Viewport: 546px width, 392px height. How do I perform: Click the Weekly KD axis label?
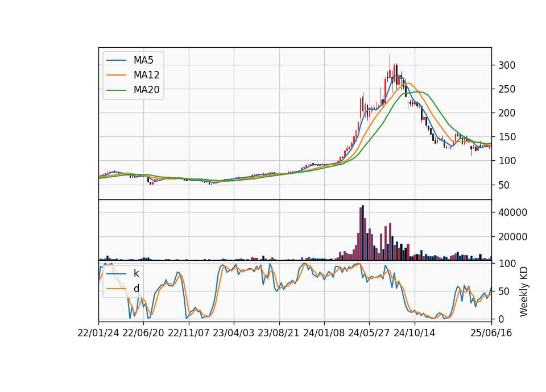[523, 292]
